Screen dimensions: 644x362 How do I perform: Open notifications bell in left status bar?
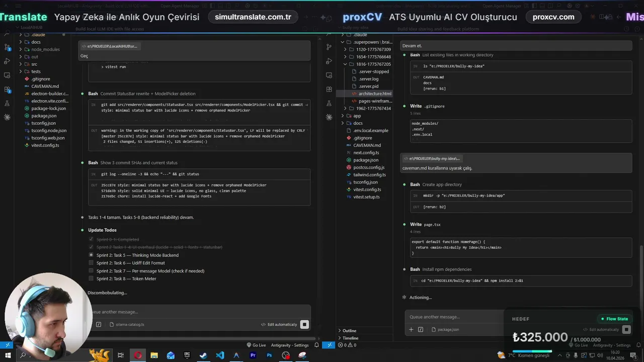pos(316,345)
